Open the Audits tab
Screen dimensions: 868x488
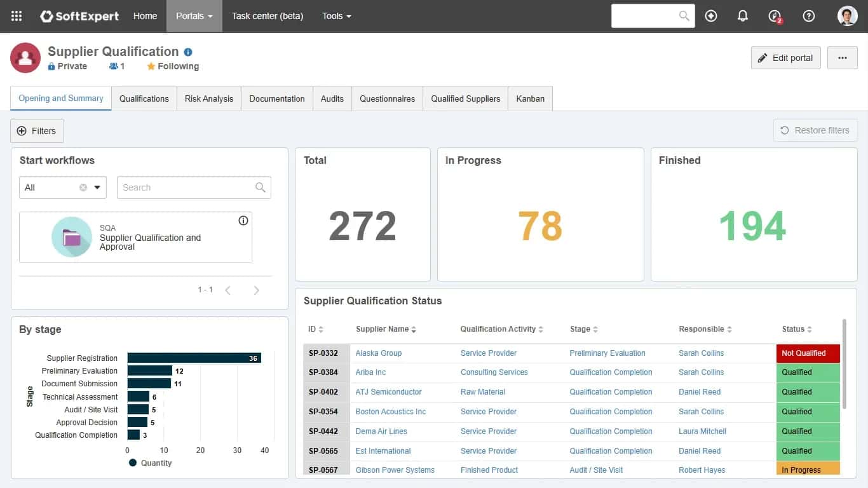(x=332, y=98)
